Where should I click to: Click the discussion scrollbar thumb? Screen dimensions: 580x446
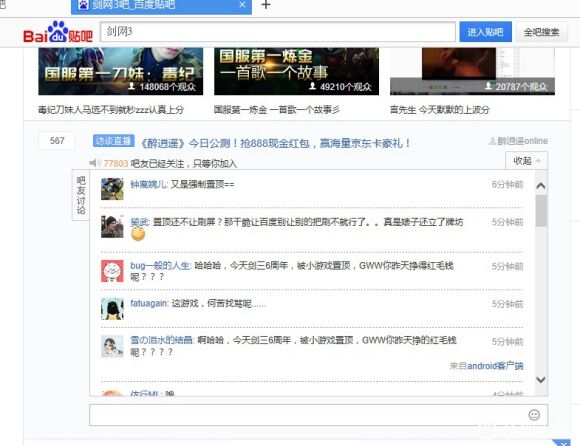point(541,211)
